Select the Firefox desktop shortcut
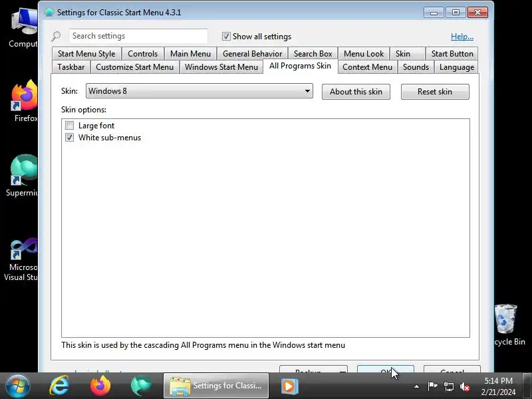 pos(24,101)
